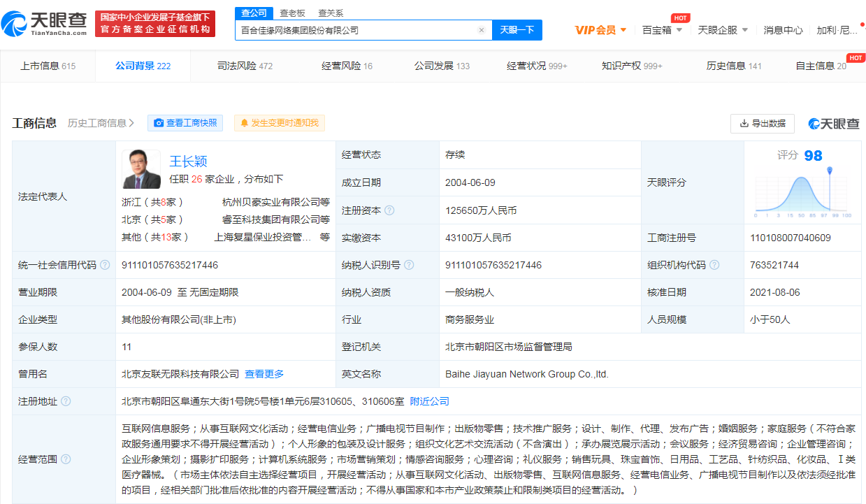Viewport: 866px width, 504px height.
Task: Open the 经营状况 999+ tab
Action: tap(537, 66)
